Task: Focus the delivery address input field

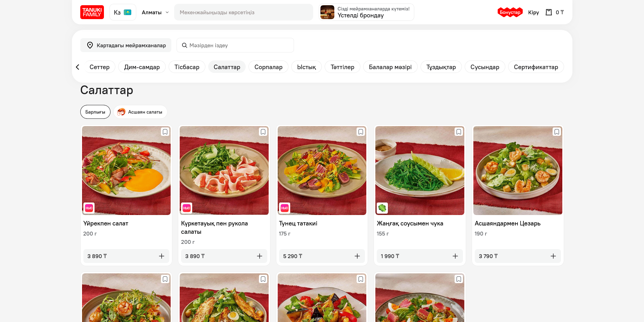Action: tap(244, 12)
